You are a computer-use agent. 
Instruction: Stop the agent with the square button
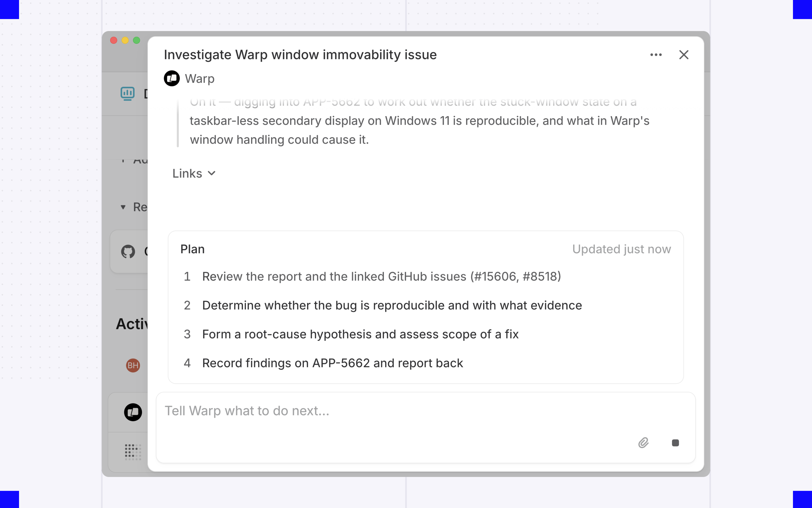click(x=675, y=443)
